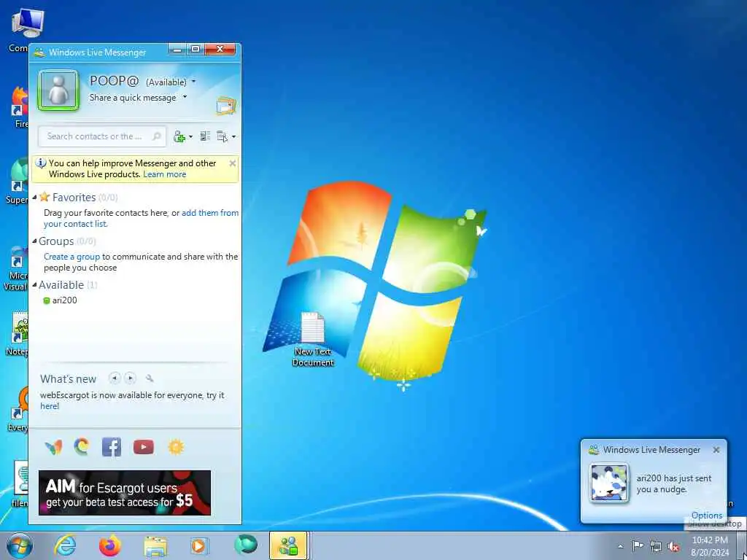Open the Windows Start button
Viewport: 747px width, 560px height.
click(20, 545)
